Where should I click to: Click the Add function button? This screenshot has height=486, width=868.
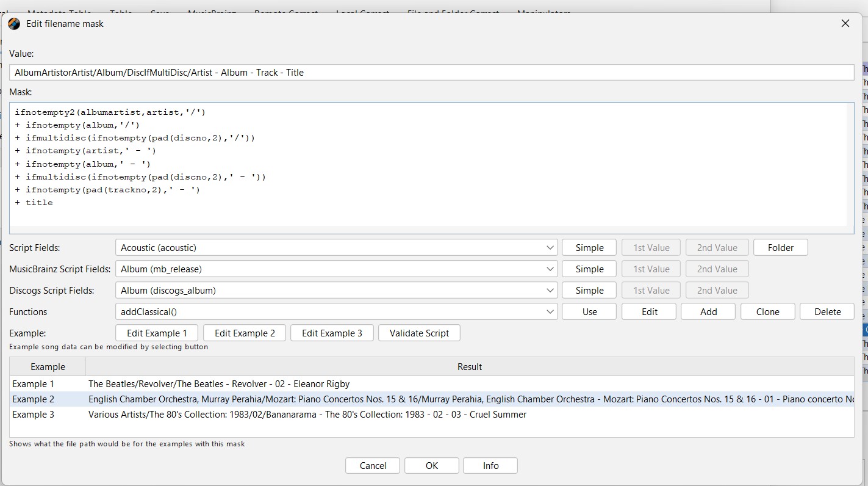708,311
